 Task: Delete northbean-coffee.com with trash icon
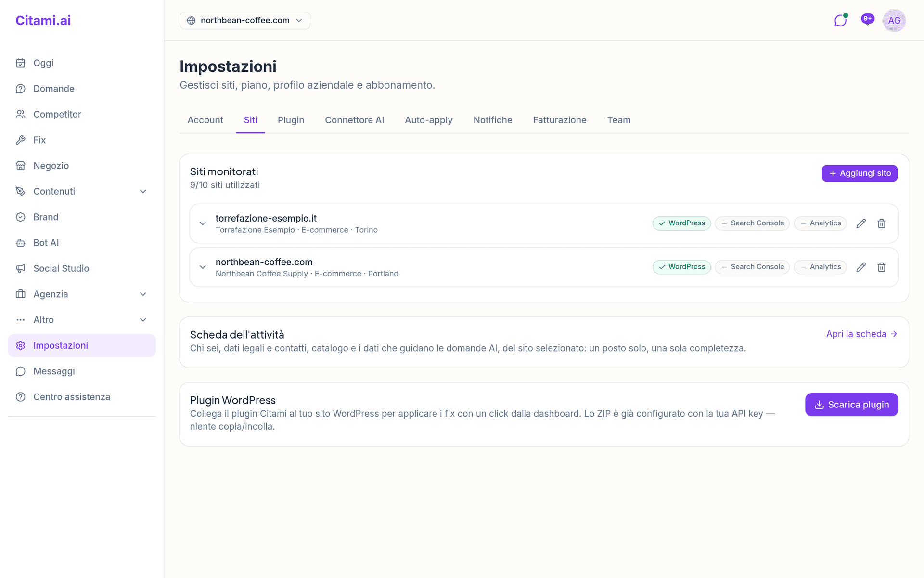pos(882,267)
